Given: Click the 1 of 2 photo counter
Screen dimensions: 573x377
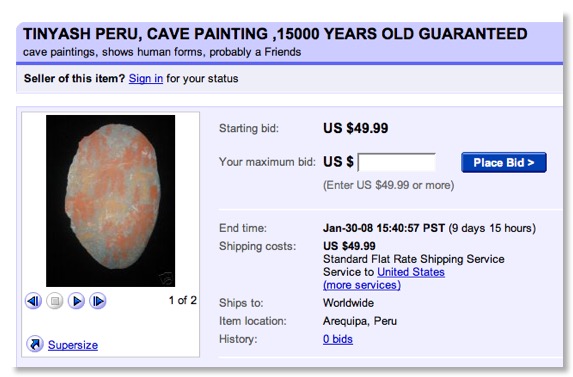Looking at the screenshot, I should (x=183, y=300).
